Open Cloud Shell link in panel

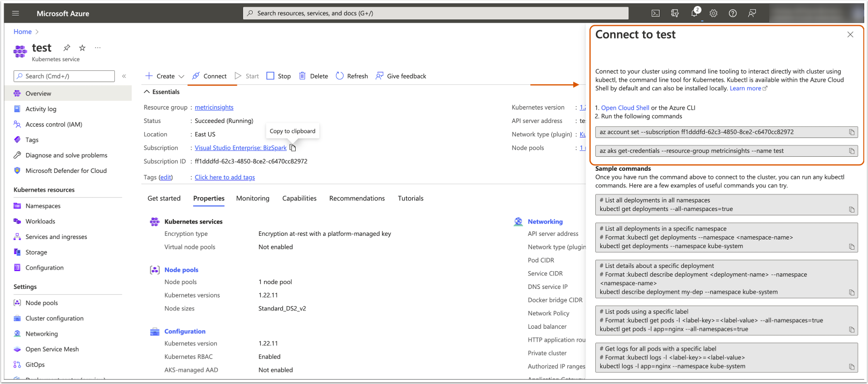[625, 108]
